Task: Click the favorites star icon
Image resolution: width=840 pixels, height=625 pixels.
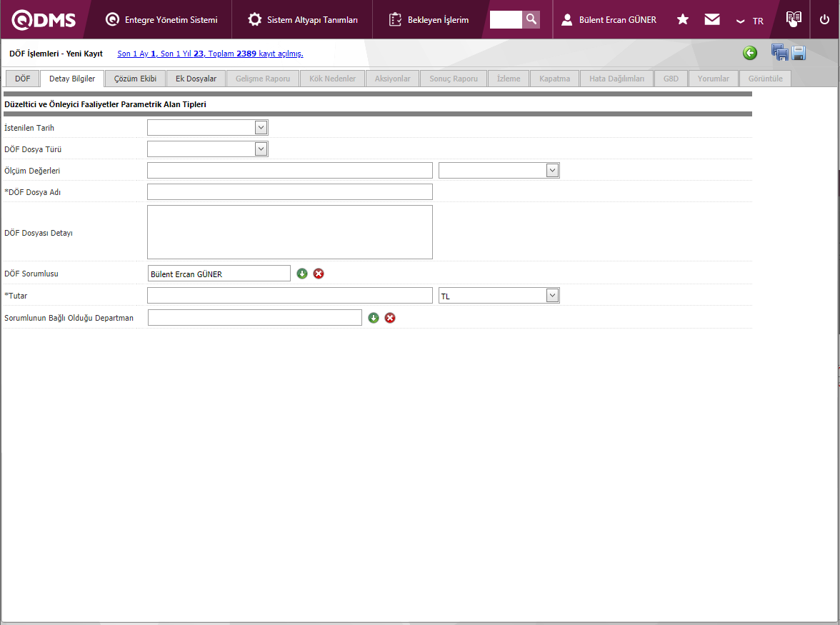Action: click(683, 20)
